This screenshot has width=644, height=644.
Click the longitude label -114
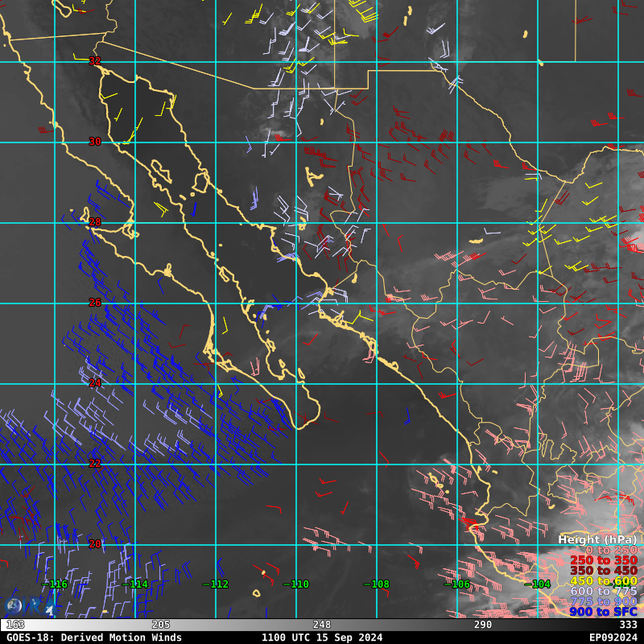tap(134, 584)
